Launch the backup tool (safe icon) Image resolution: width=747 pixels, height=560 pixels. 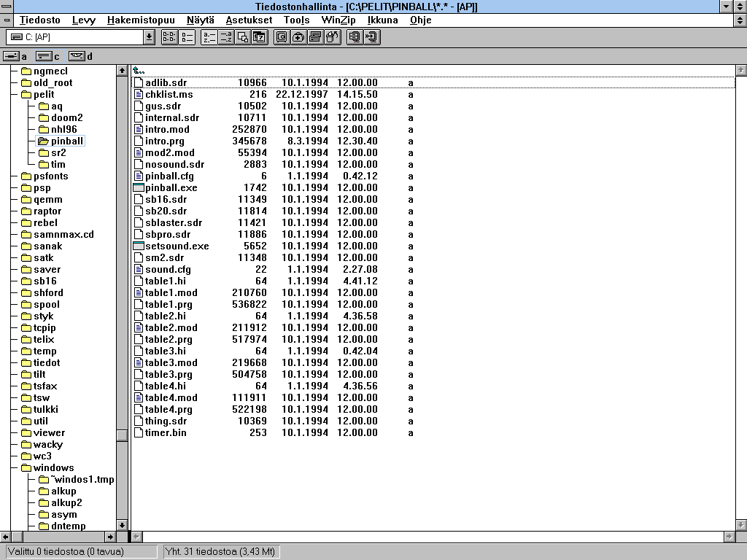[282, 37]
